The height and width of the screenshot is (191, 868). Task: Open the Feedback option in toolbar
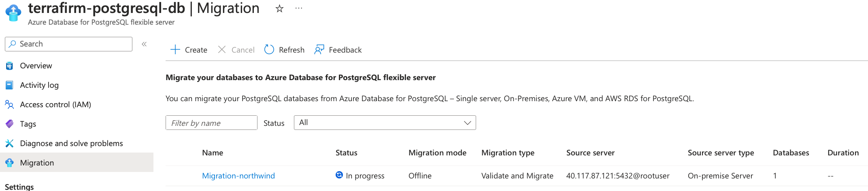(x=338, y=50)
